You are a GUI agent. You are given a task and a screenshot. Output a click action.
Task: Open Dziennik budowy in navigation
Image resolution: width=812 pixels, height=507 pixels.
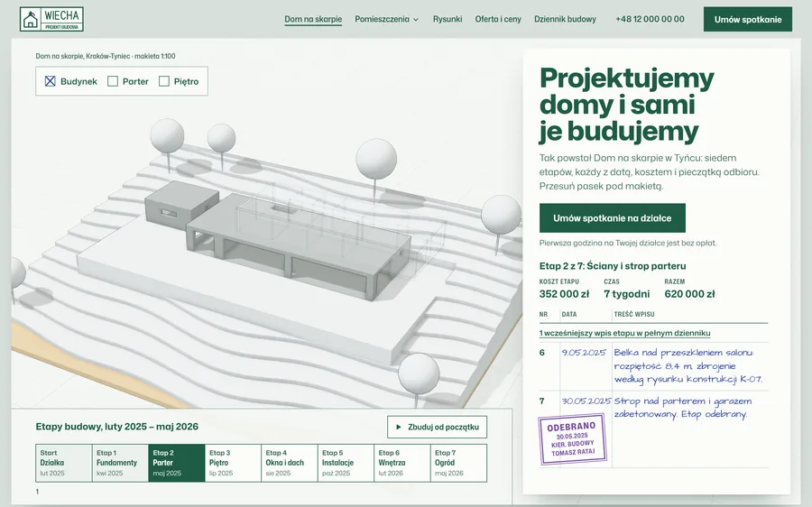[565, 19]
